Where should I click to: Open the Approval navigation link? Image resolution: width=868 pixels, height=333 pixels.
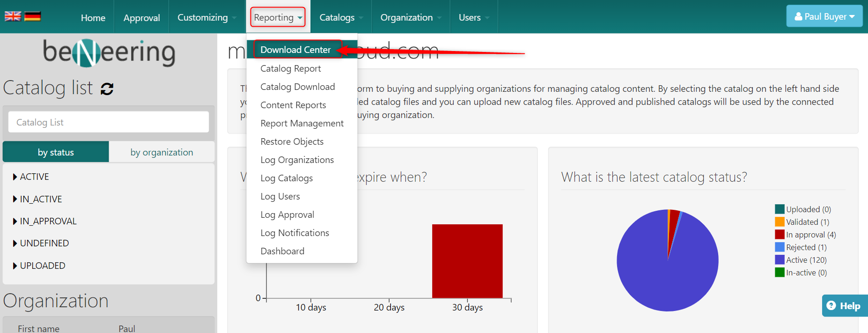click(x=141, y=18)
